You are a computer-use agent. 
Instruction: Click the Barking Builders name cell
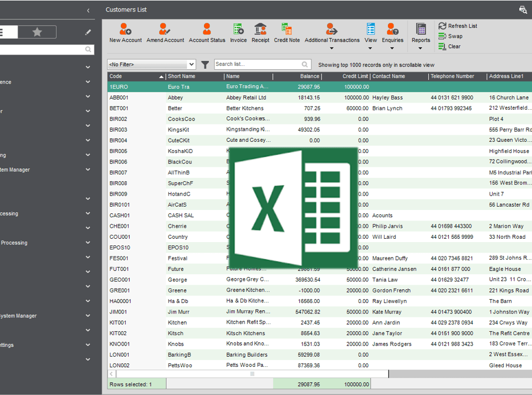(247, 355)
